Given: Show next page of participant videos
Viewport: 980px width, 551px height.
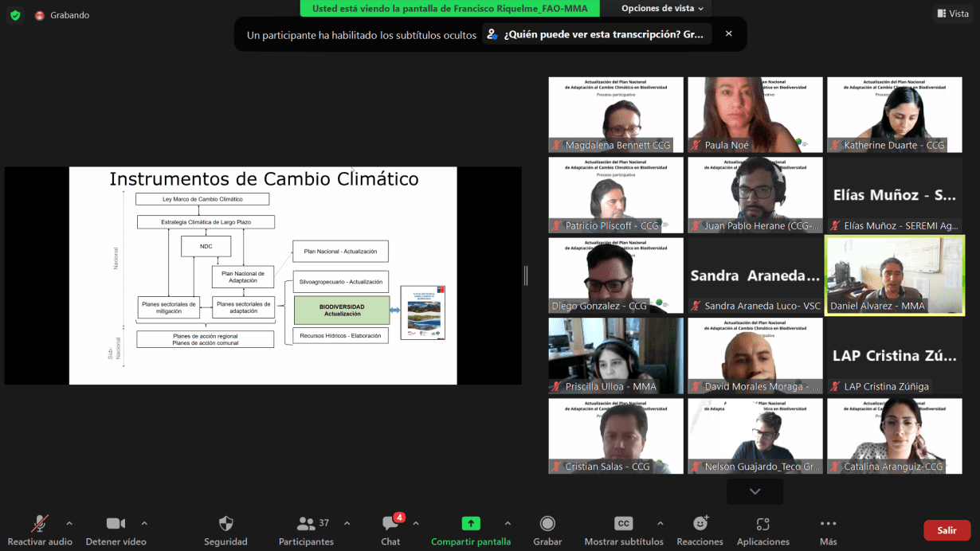Looking at the screenshot, I should pos(755,491).
